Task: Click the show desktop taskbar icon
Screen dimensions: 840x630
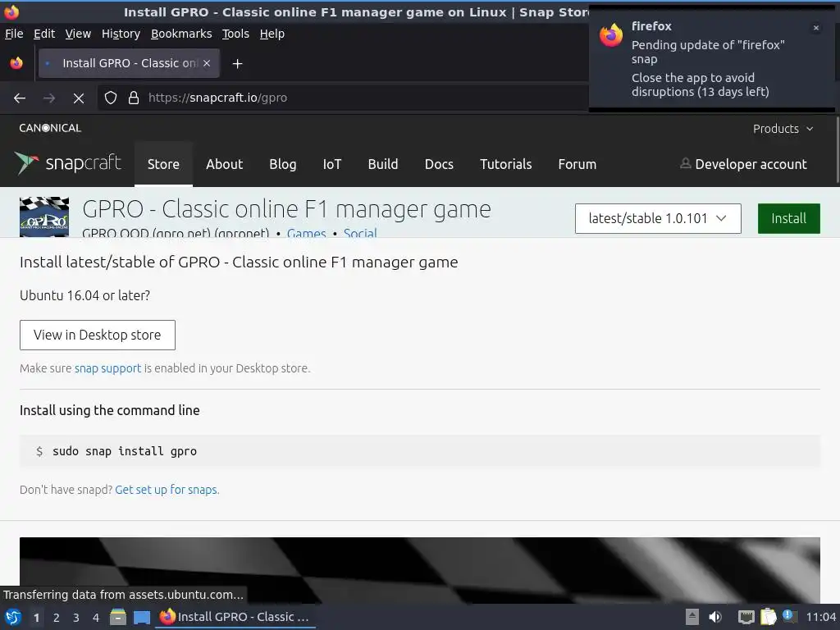Action: click(141, 617)
